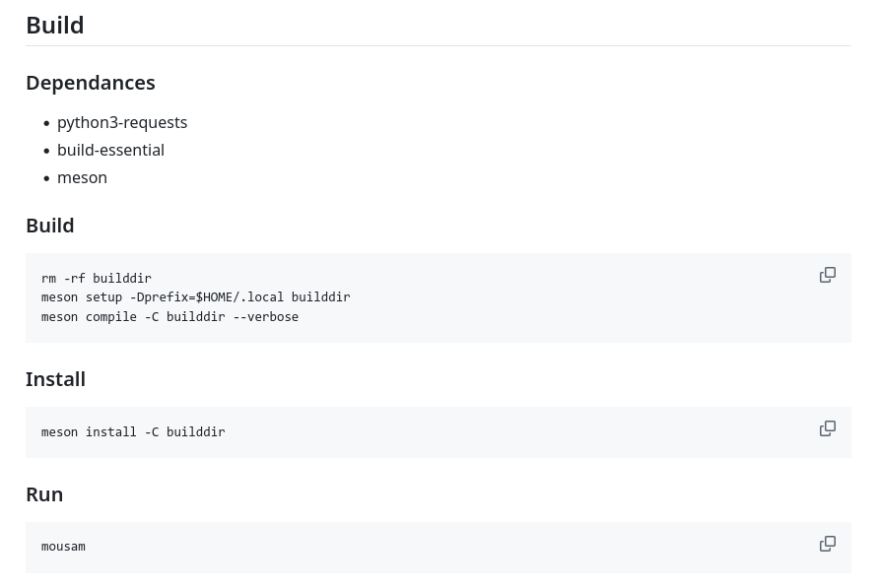878x588 pixels.
Task: Click the python3-requests list item
Action: (x=122, y=122)
